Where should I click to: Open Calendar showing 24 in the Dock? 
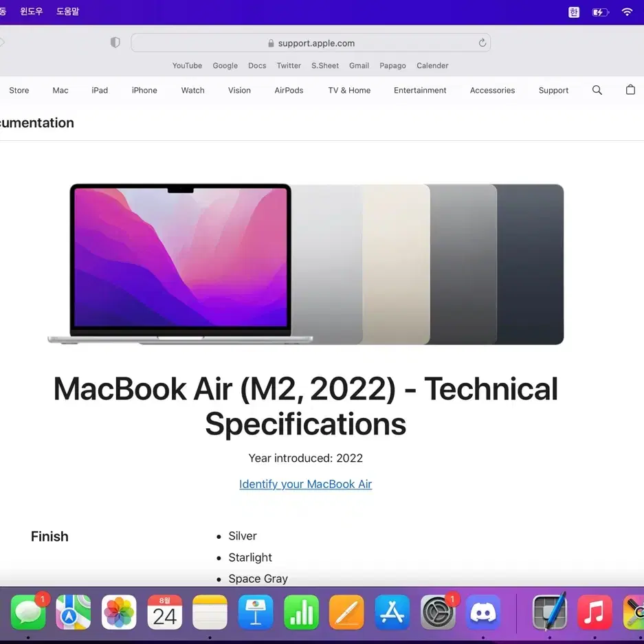pyautogui.click(x=165, y=612)
